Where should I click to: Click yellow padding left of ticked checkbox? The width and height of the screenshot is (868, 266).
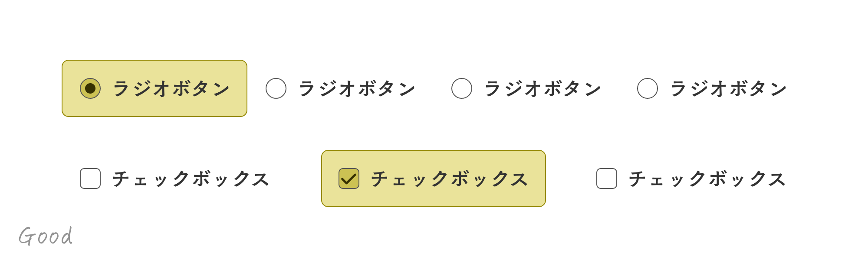(x=330, y=178)
